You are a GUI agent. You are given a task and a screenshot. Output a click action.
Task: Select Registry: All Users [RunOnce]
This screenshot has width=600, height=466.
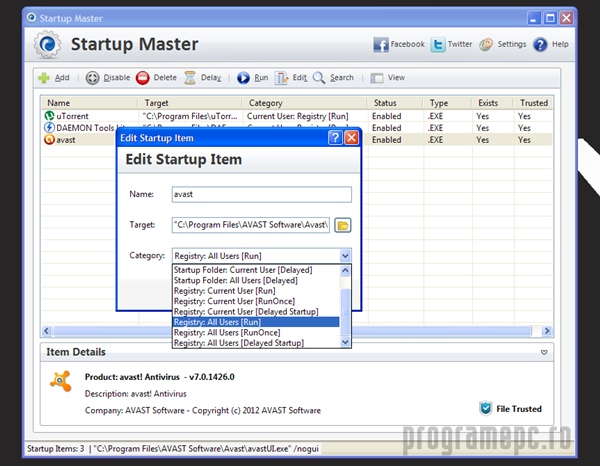pos(256,332)
